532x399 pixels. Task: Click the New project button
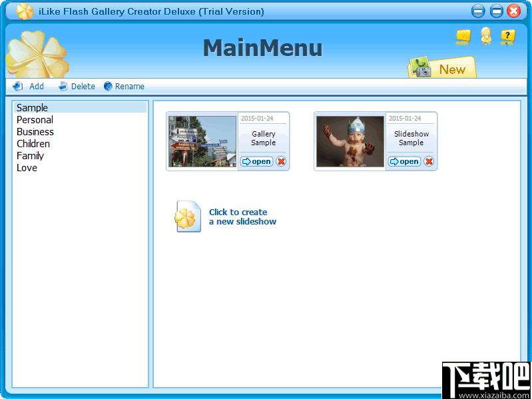(441, 67)
